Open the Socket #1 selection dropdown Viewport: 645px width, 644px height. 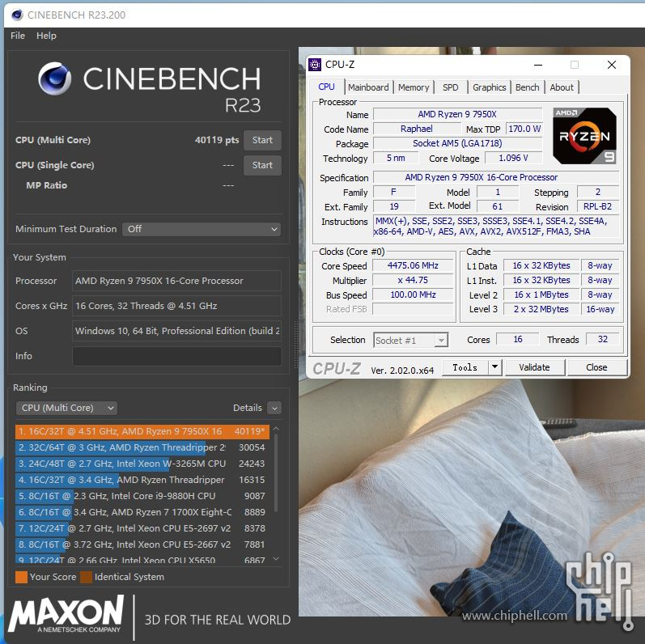(x=410, y=340)
